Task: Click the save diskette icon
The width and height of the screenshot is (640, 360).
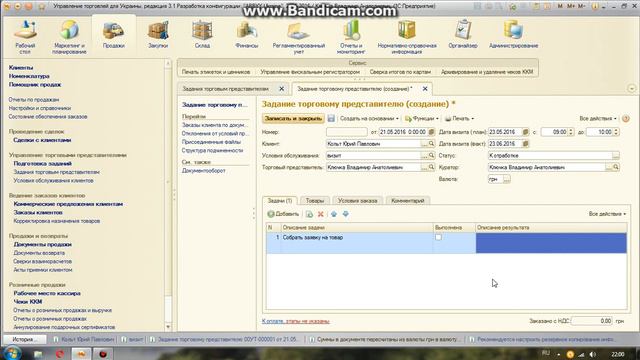Action: 331,118
